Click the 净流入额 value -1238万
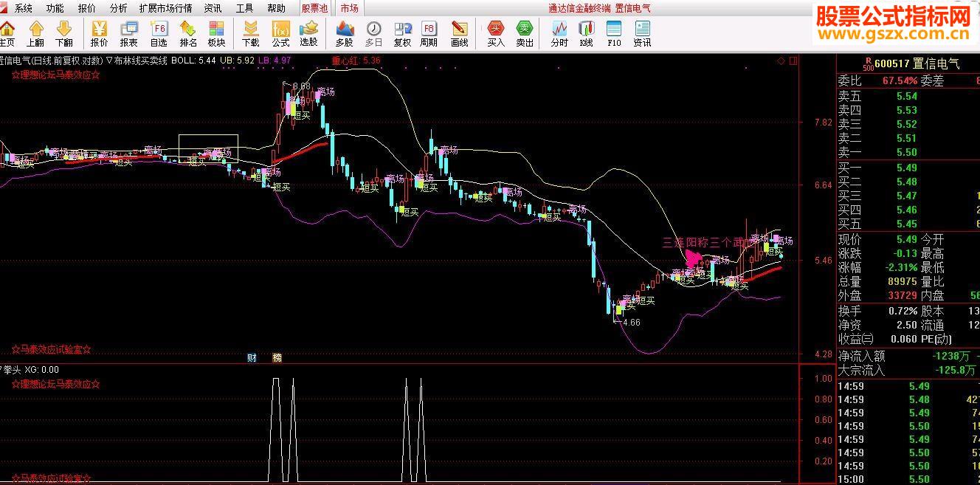Image resolution: width=980 pixels, height=485 pixels. pos(953,356)
